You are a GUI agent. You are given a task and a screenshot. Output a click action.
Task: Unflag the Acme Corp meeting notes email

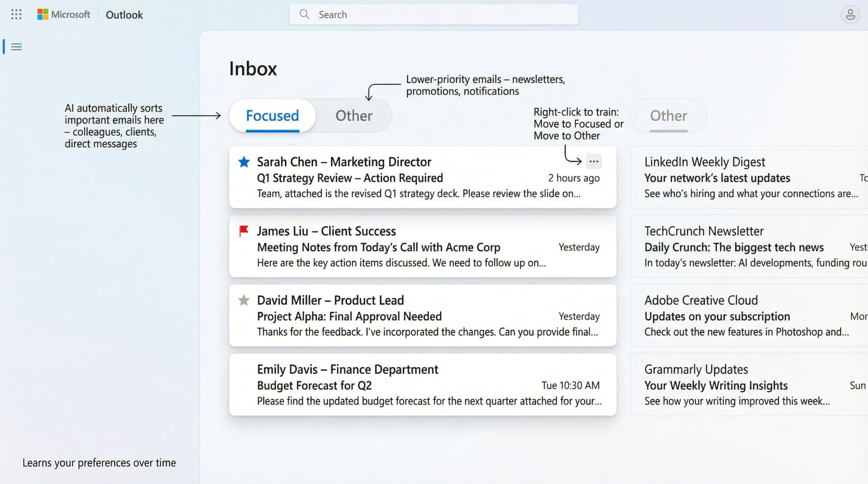coord(244,231)
